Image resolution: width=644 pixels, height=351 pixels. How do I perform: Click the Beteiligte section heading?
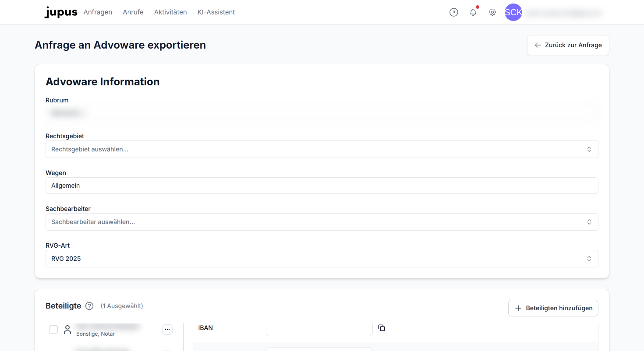tap(64, 306)
